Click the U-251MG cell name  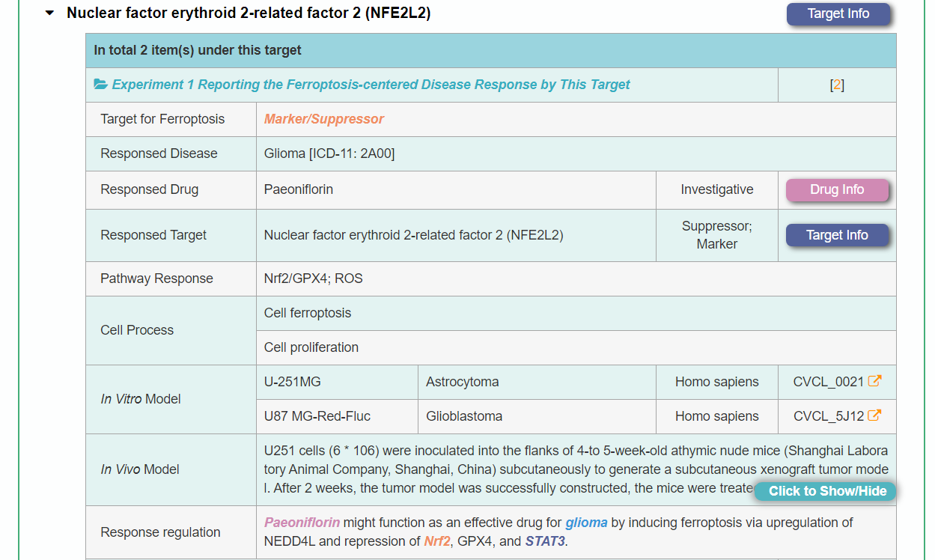click(292, 382)
